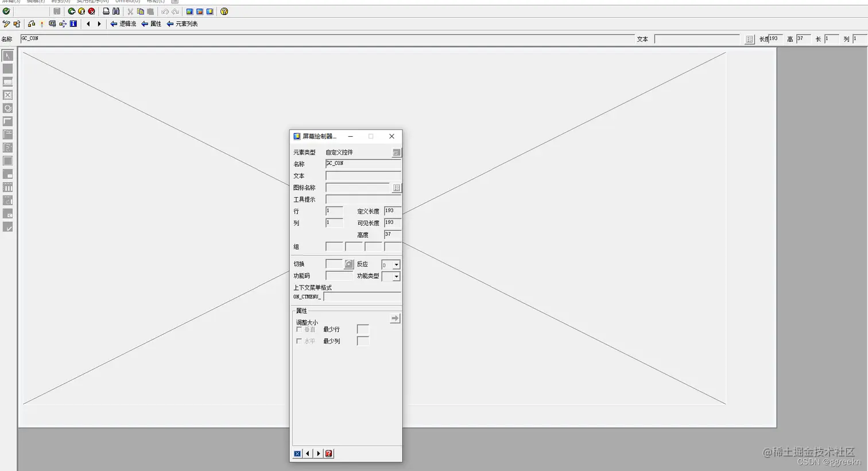This screenshot has width=868, height=471.
Task: Select the Pushbutton element tool
Action: (7, 121)
